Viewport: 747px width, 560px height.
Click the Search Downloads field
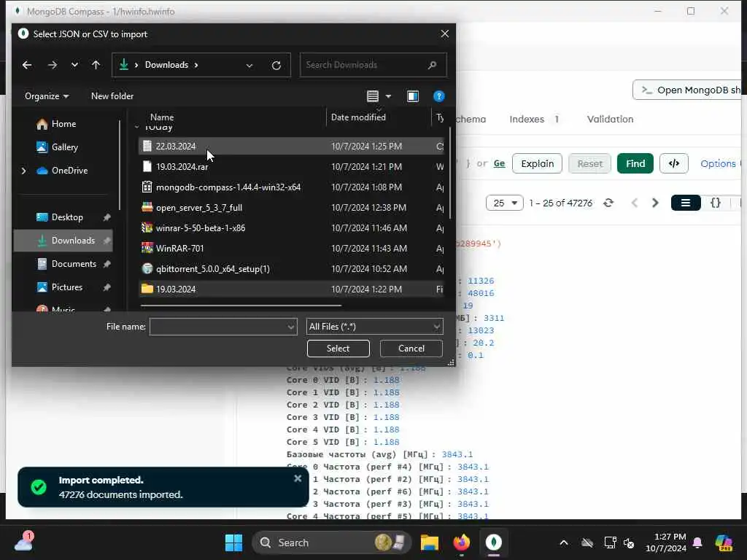pyautogui.click(x=373, y=65)
